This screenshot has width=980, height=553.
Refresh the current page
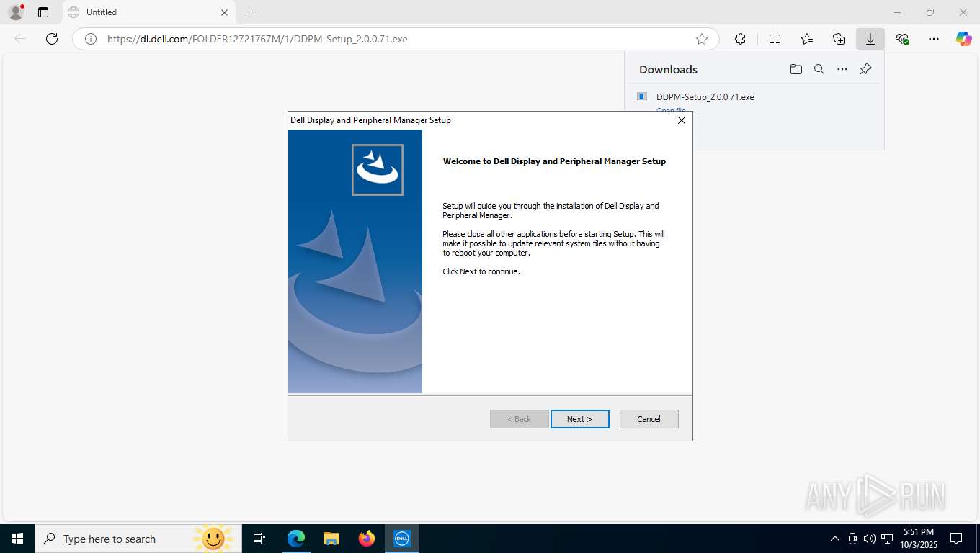pos(52,39)
